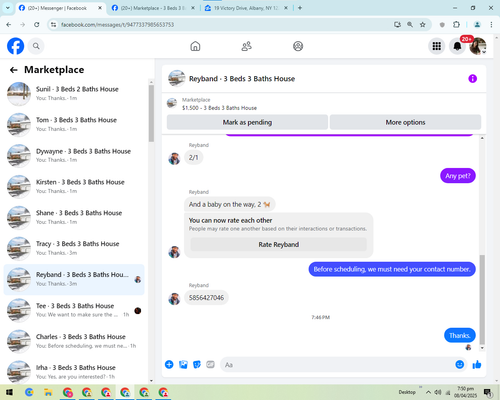Go to the Home icon
This screenshot has height=400, width=500.
[195, 46]
